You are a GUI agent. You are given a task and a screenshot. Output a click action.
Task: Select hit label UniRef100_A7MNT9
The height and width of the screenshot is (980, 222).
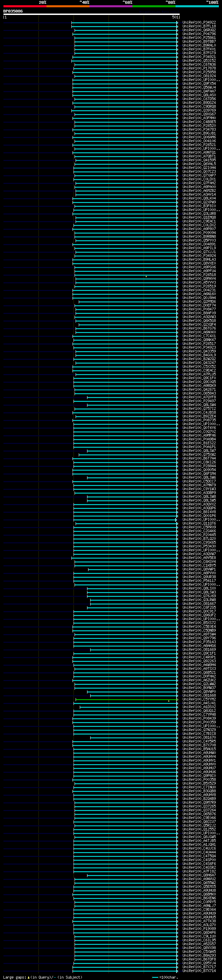(x=199, y=485)
